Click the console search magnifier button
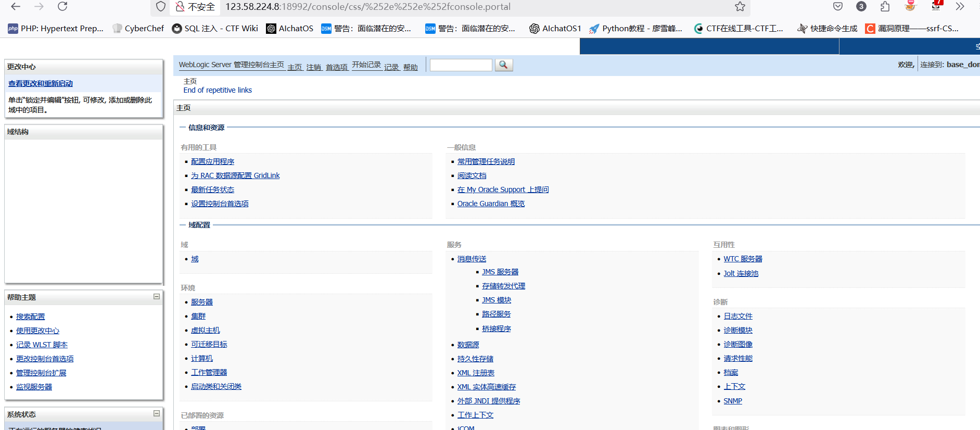This screenshot has height=430, width=980. click(503, 65)
